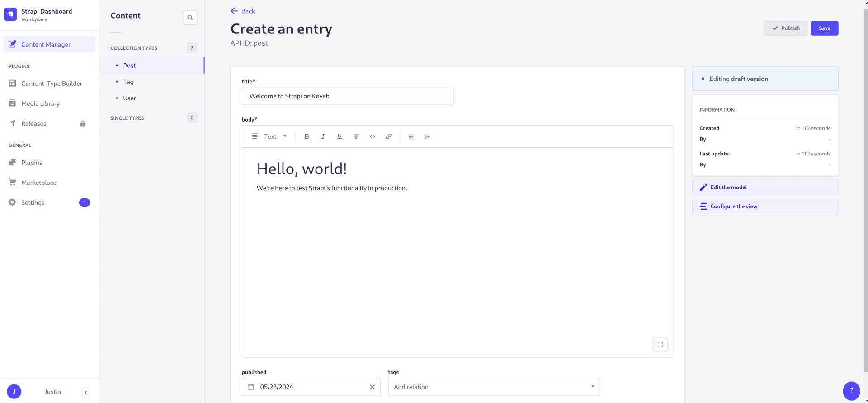Image resolution: width=868 pixels, height=403 pixels.
Task: Search content with magnifier icon
Action: point(190,18)
